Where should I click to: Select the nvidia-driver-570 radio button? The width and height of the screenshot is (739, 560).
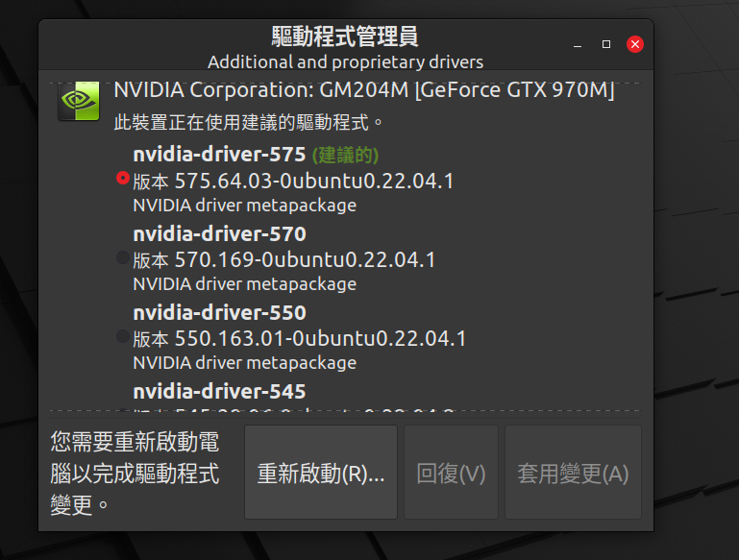(123, 257)
